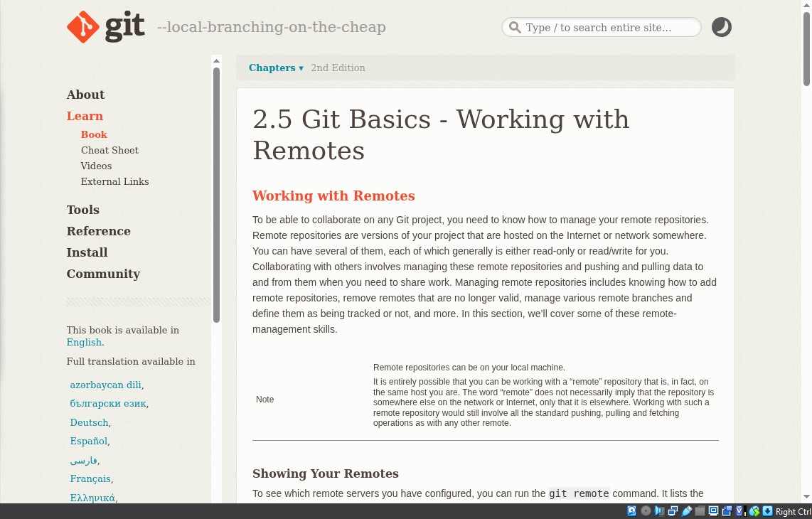The height and width of the screenshot is (519, 812).
Task: Open the Learn section
Action: point(85,116)
